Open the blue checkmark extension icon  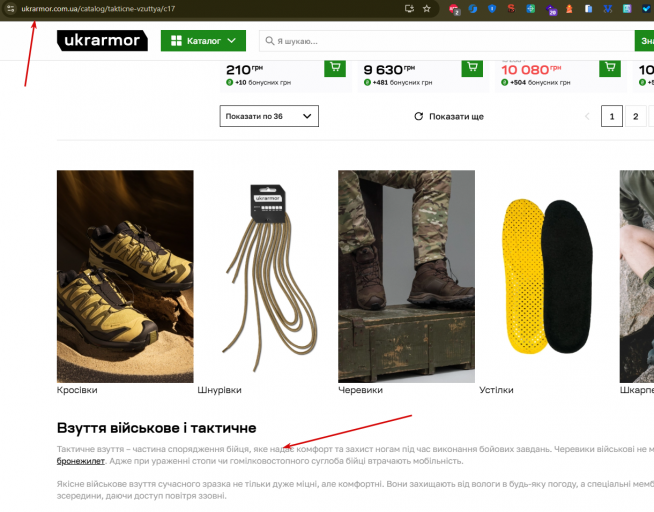click(x=647, y=8)
